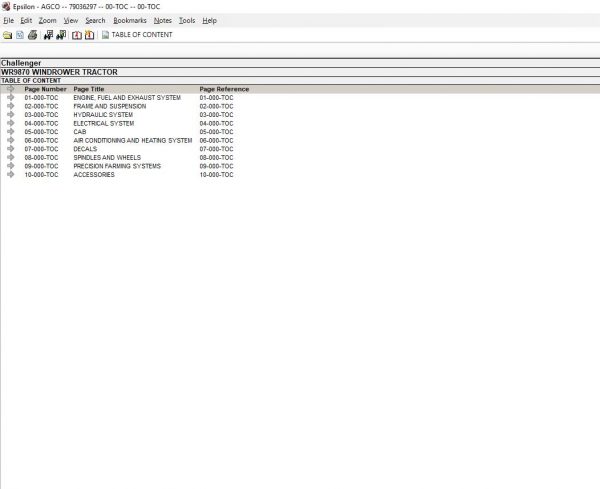Click page reference 01-000-TOC in last column

pos(216,98)
